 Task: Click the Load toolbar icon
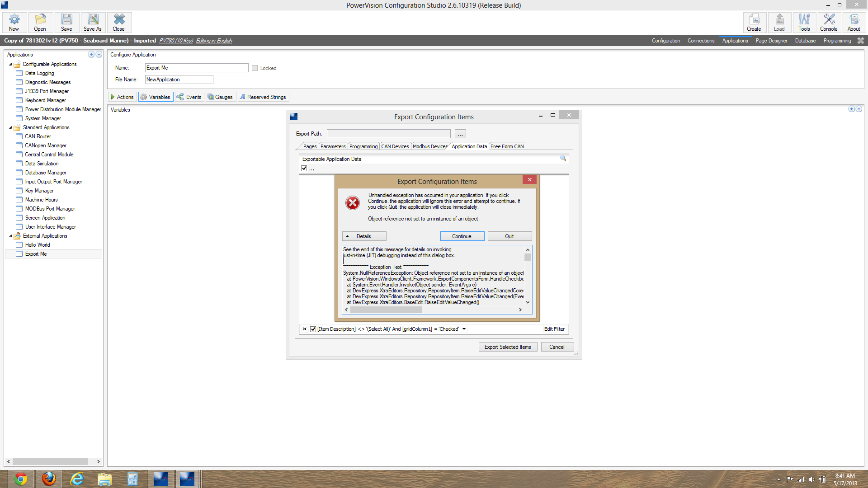[x=779, y=22]
